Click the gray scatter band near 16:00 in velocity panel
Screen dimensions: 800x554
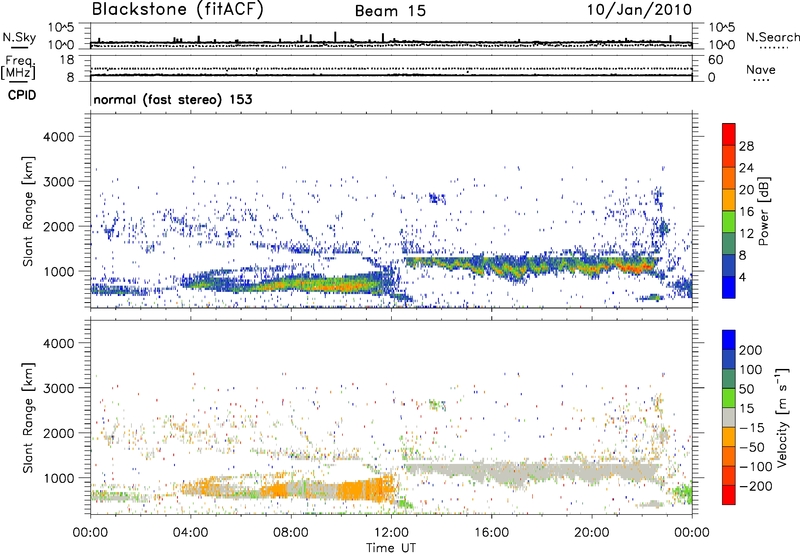(531, 472)
